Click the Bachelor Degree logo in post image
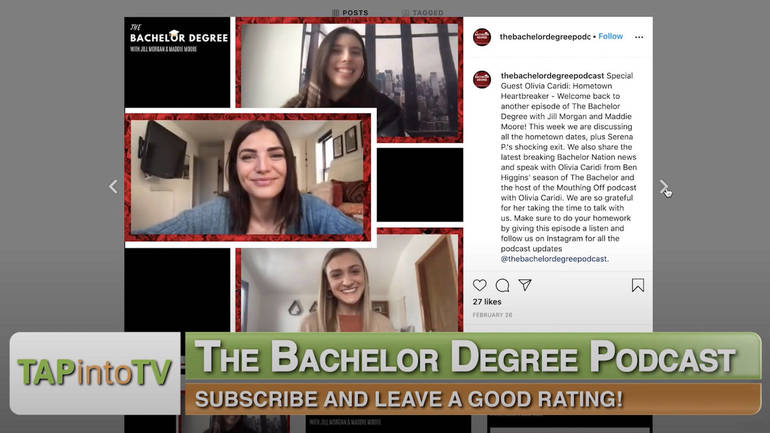Viewport: 770px width, 433px height. click(x=179, y=38)
